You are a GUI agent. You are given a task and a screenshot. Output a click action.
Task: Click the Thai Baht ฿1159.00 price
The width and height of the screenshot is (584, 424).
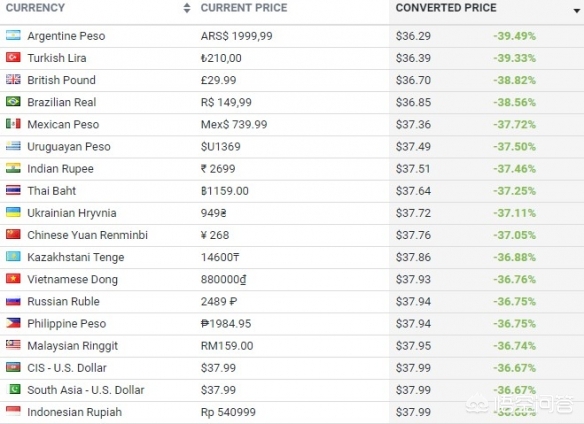click(225, 191)
